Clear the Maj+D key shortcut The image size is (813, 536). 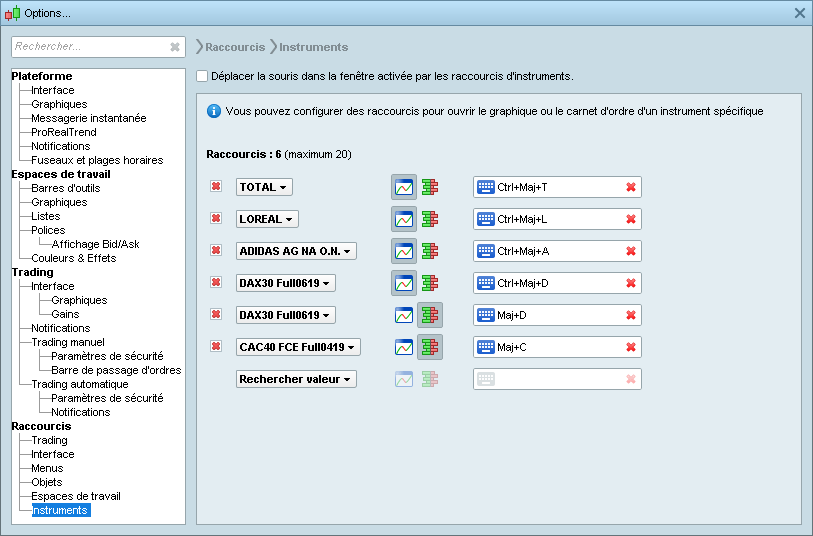pyautogui.click(x=631, y=315)
